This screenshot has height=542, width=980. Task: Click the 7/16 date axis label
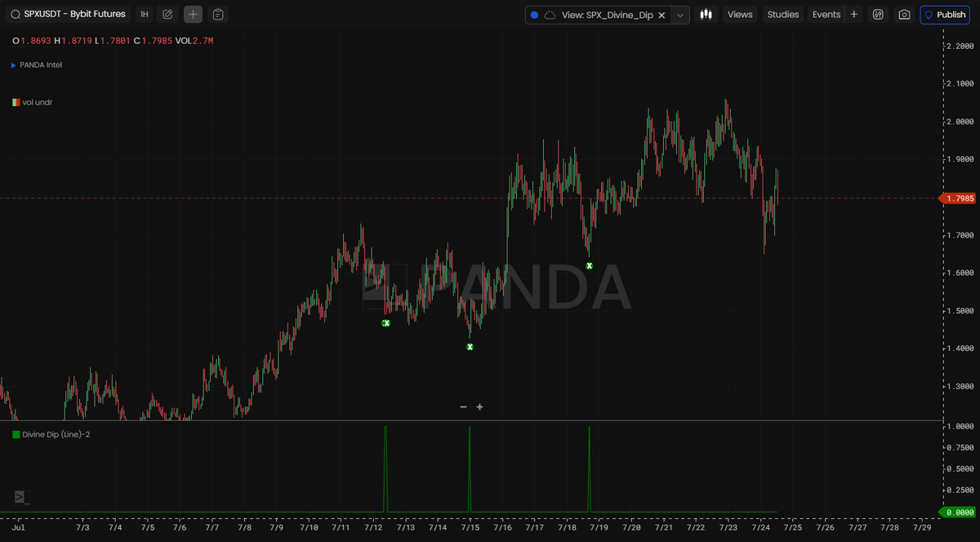click(502, 528)
